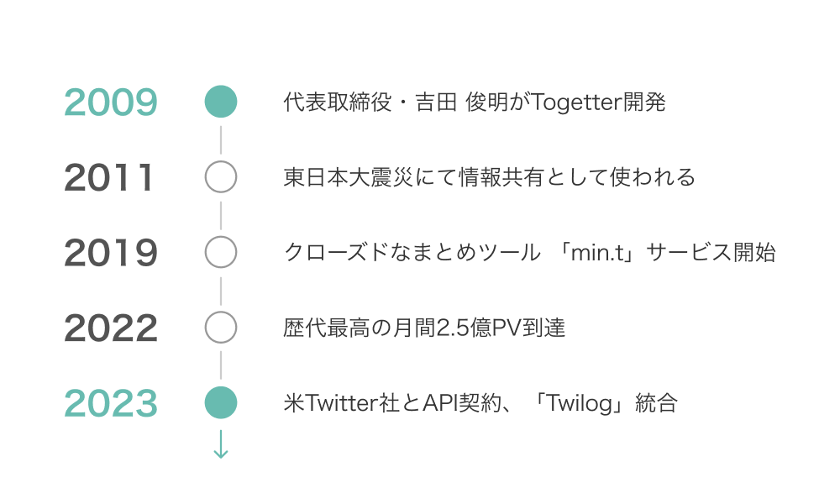Click the Togetter開発 description text

(475, 102)
